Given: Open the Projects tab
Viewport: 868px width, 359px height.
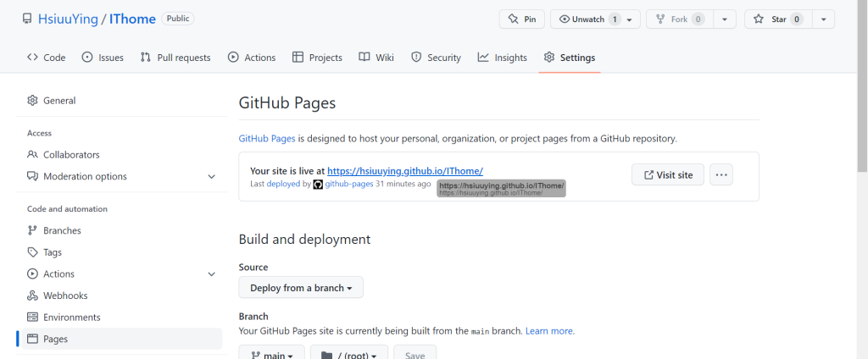Looking at the screenshot, I should 317,58.
